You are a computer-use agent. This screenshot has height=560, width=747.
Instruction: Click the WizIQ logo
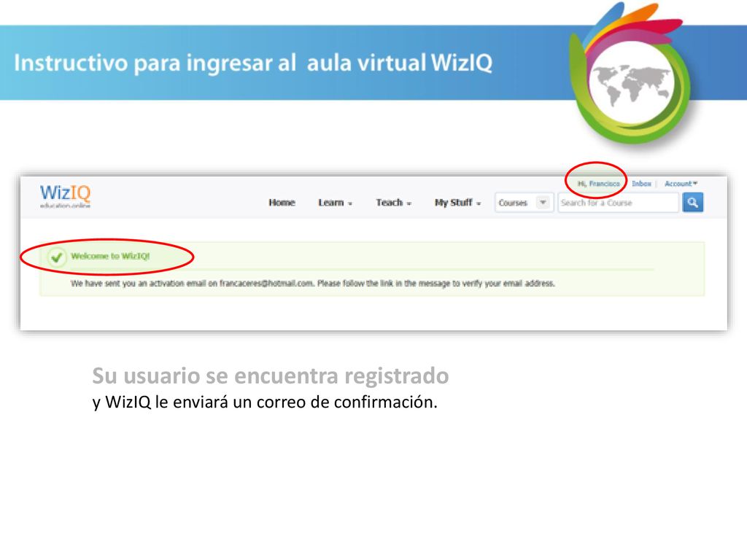point(65,195)
